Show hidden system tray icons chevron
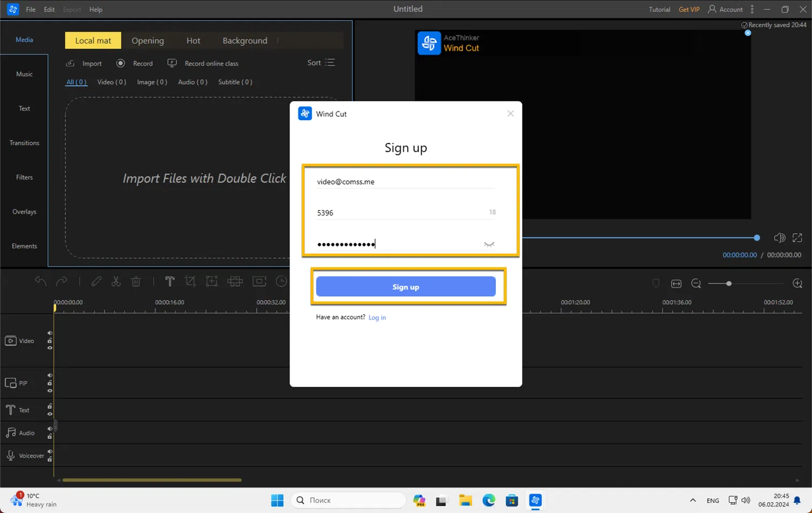 (x=693, y=501)
